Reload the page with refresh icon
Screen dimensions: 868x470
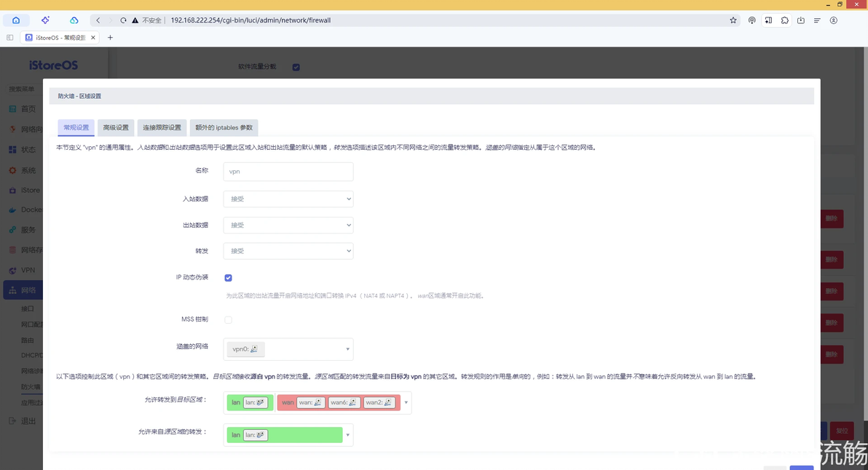click(x=123, y=20)
